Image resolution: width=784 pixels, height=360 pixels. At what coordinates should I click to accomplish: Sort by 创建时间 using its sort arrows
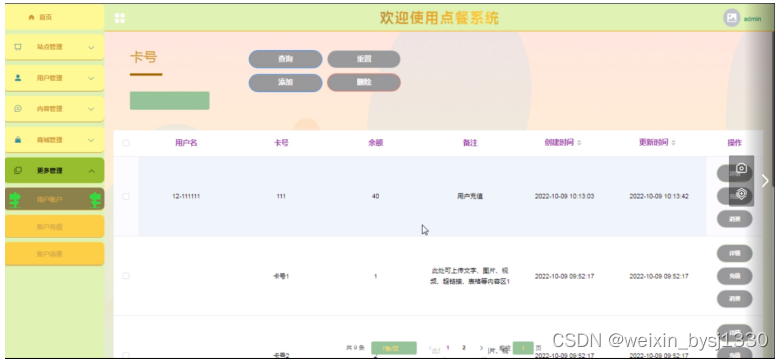580,143
